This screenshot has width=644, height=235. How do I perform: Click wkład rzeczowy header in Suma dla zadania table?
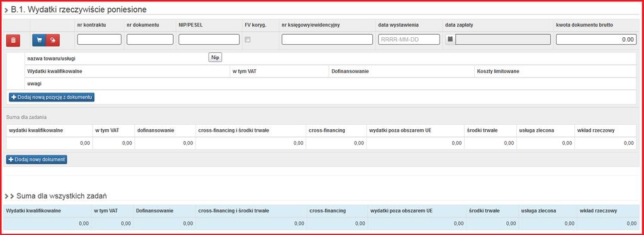pos(596,130)
